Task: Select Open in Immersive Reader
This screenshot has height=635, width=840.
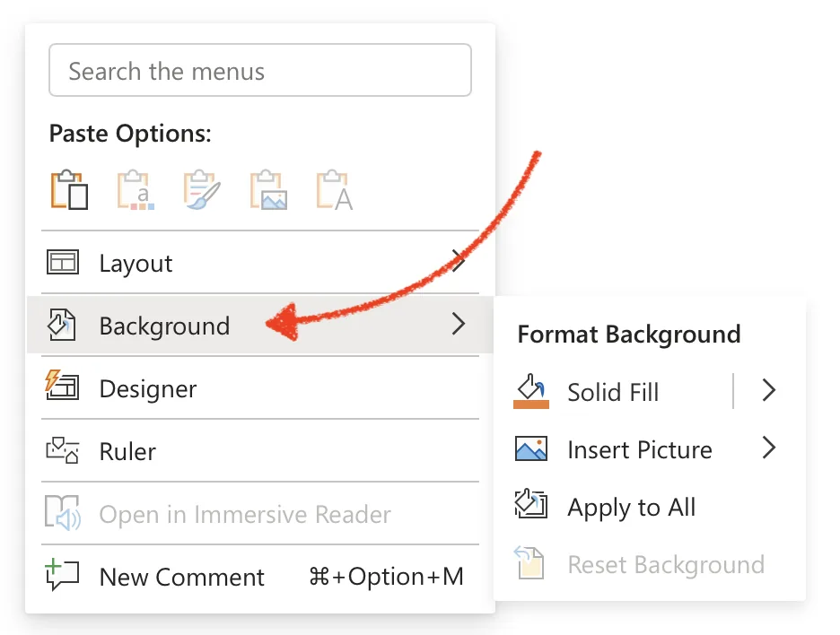Action: [260, 513]
